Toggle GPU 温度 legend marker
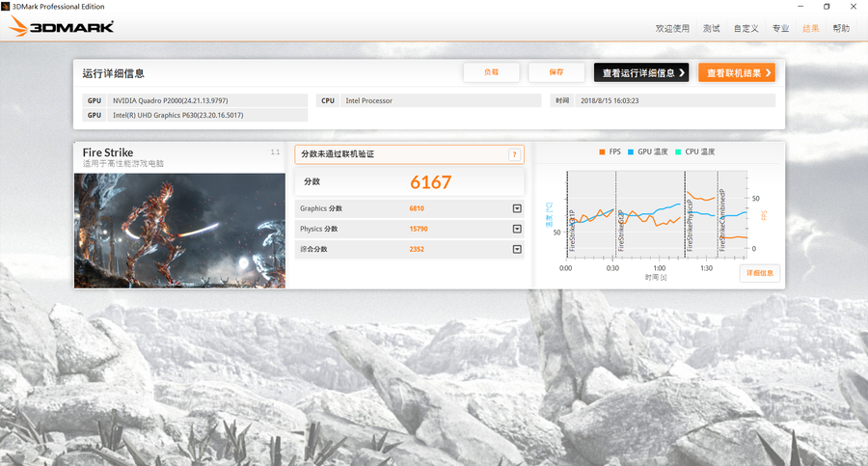 click(x=631, y=152)
